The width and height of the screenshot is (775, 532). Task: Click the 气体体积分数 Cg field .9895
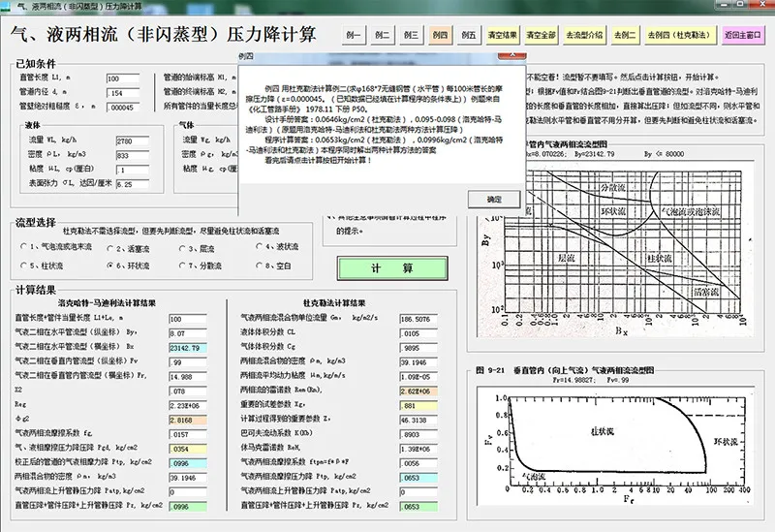click(x=418, y=348)
